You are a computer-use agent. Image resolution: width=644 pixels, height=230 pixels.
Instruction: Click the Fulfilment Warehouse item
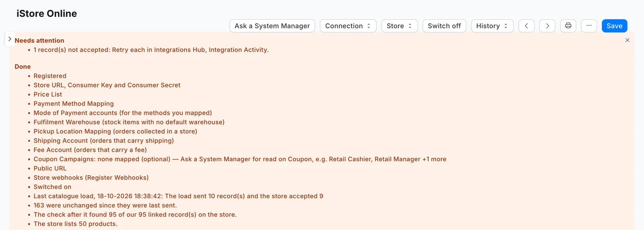129,122
